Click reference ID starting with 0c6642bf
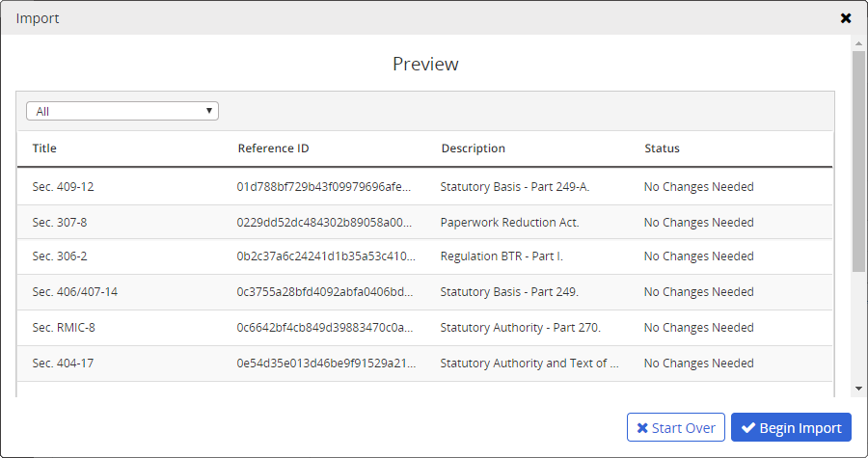 click(326, 328)
